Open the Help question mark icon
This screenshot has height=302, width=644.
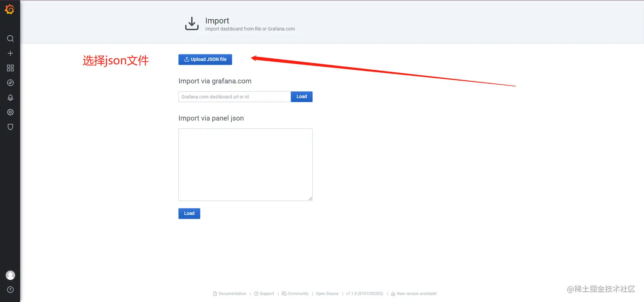[10, 290]
